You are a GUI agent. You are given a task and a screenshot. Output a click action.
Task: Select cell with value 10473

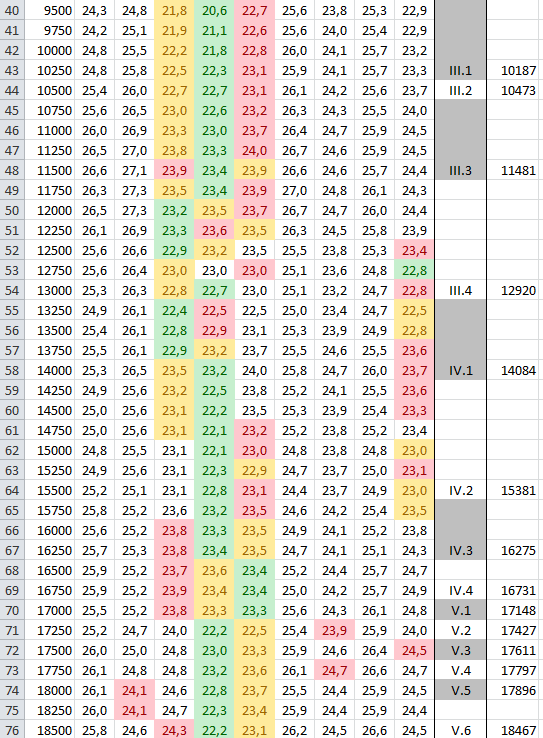point(515,90)
